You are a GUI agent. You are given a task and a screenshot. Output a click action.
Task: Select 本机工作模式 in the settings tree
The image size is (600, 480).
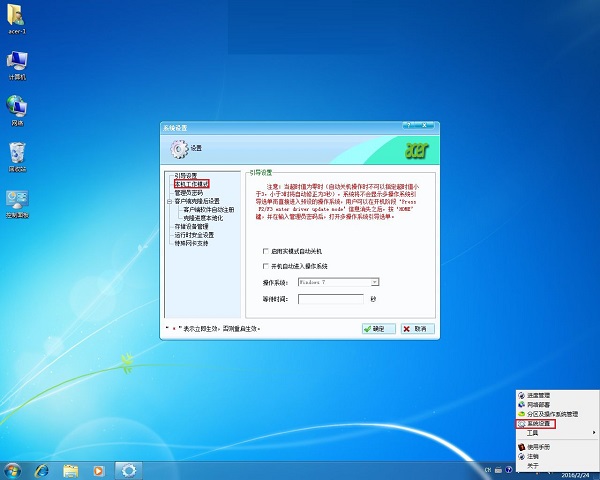tap(191, 184)
